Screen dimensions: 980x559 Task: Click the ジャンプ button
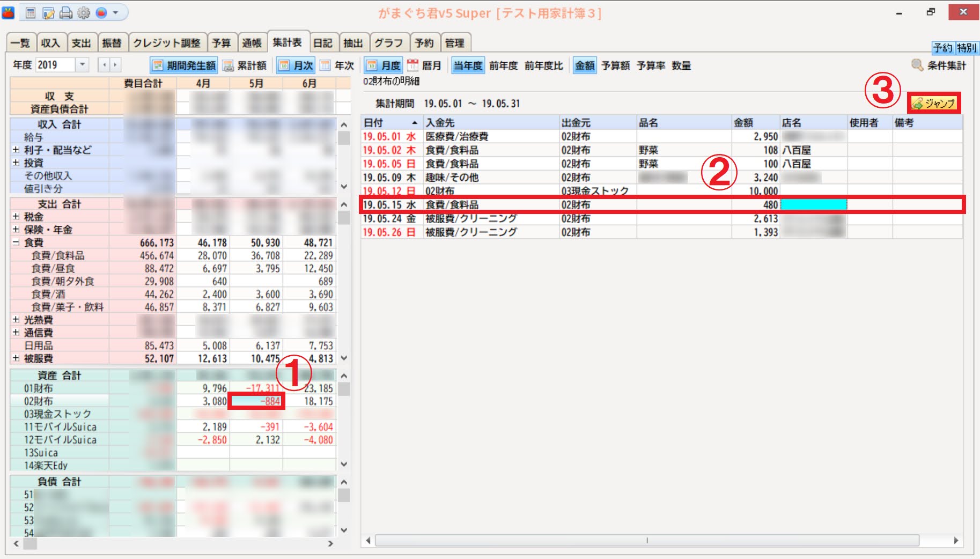pos(934,103)
